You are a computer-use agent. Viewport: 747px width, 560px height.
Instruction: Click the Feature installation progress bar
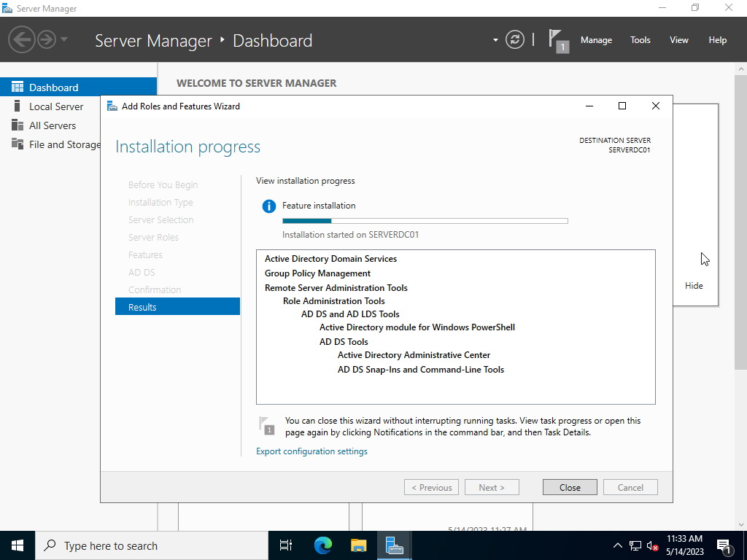[425, 220]
